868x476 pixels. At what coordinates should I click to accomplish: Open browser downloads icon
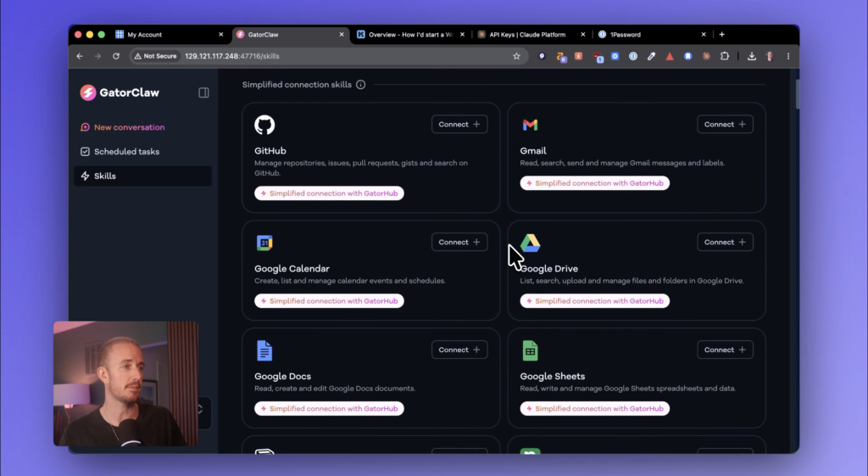pyautogui.click(x=751, y=56)
